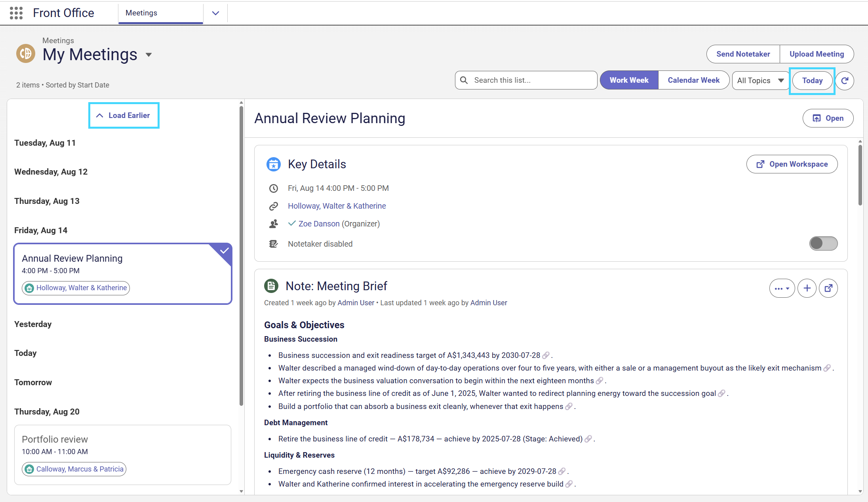Open the note actions ellipsis menu
Screen dimensions: 868x502
point(782,288)
